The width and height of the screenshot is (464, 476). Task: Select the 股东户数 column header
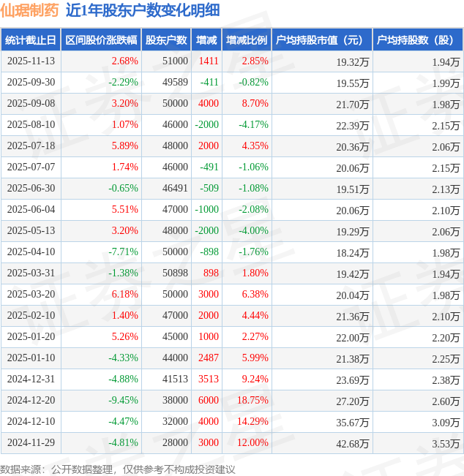pyautogui.click(x=166, y=40)
